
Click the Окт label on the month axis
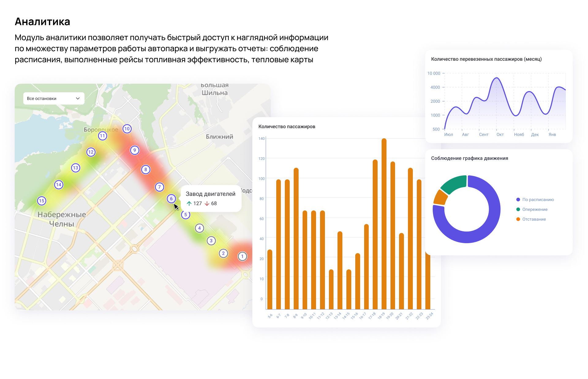point(500,135)
